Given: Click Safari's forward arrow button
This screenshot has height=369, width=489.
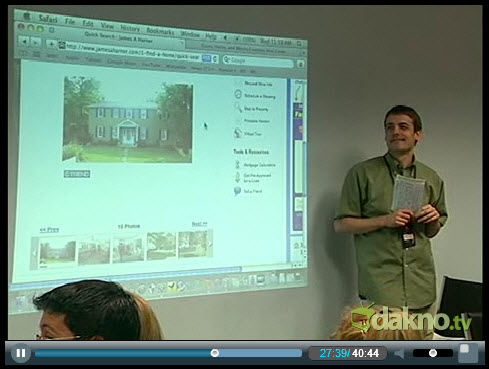Looking at the screenshot, I should tap(35, 42).
